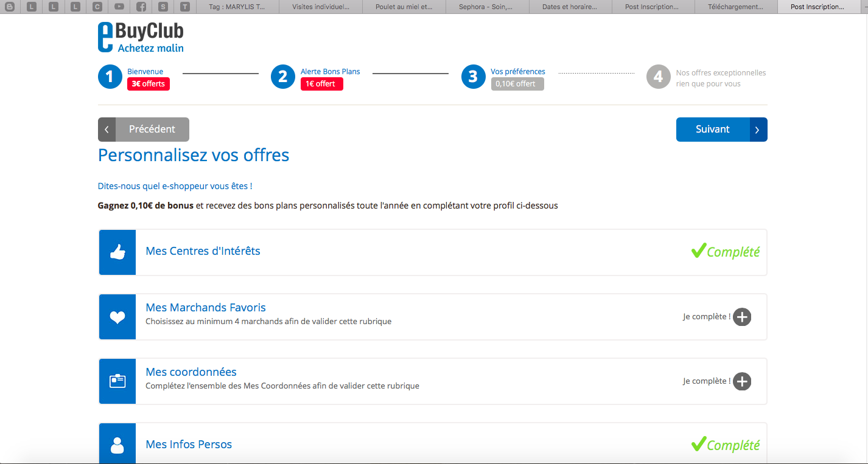The height and width of the screenshot is (464, 868).
Task: Open the Mes Centres d'Intérêts section
Action: (x=203, y=251)
